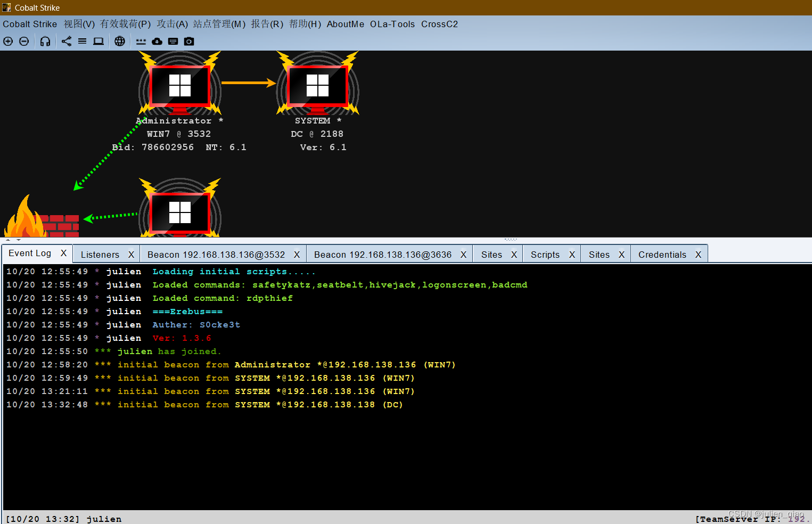Close the Credentials tab
Viewport: 812px width, 524px height.
point(698,255)
